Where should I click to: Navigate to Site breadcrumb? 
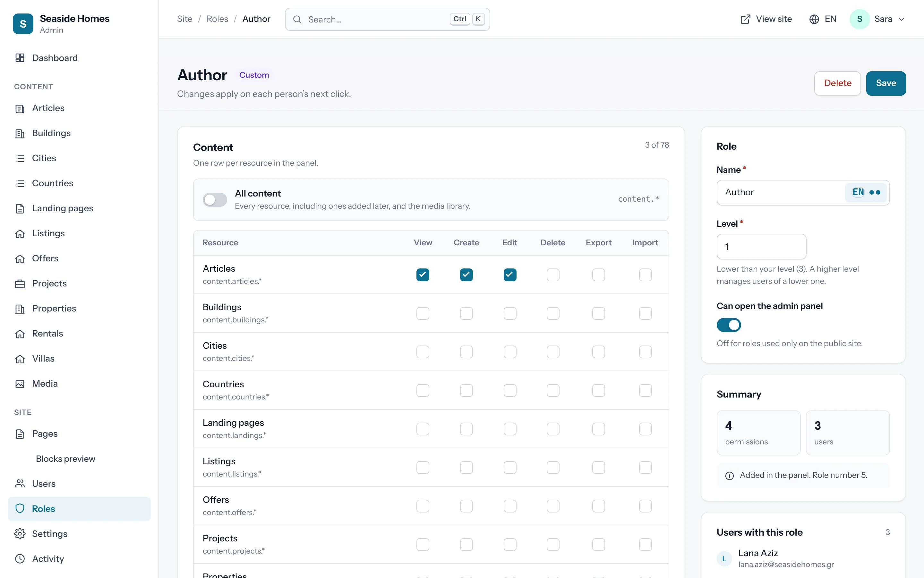(185, 19)
